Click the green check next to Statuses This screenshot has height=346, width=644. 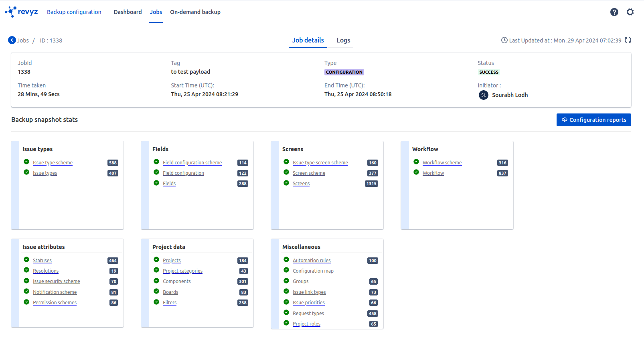(26, 260)
